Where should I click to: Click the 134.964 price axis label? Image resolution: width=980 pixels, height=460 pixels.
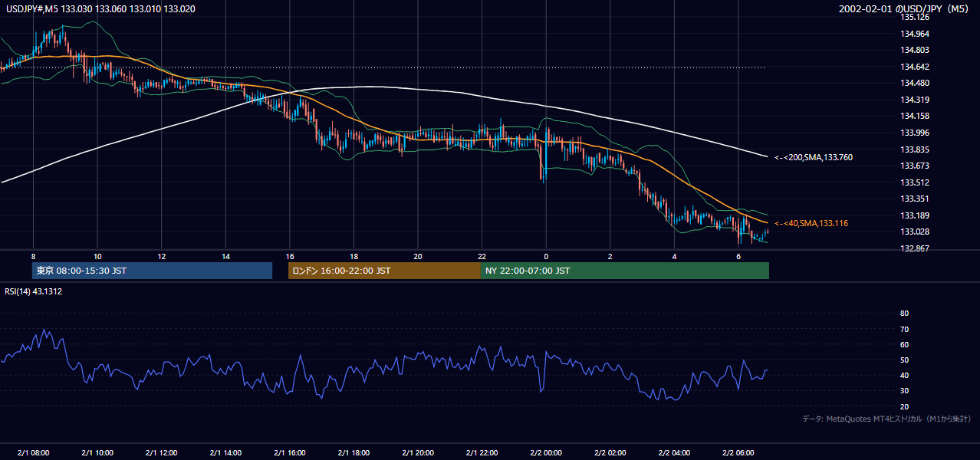point(915,34)
